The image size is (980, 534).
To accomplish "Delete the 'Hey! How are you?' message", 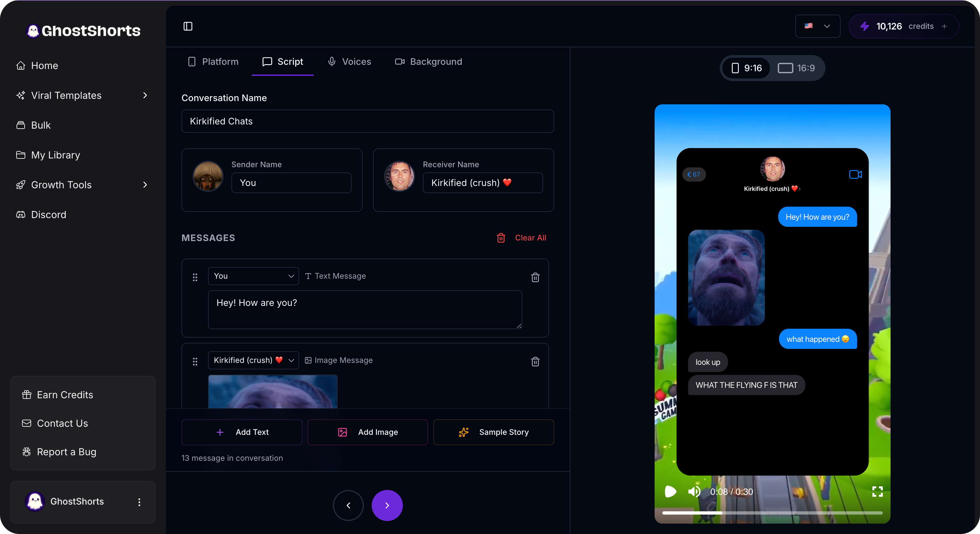I will click(535, 277).
